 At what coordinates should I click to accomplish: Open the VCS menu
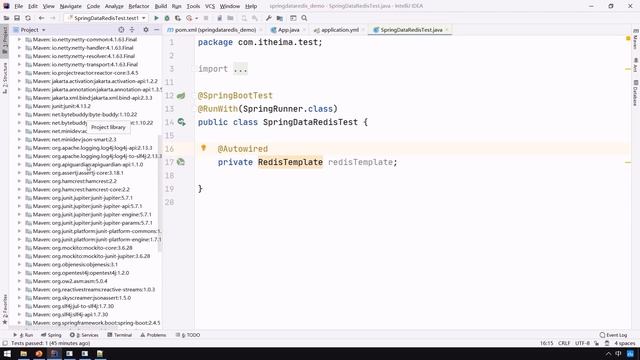pos(210,6)
